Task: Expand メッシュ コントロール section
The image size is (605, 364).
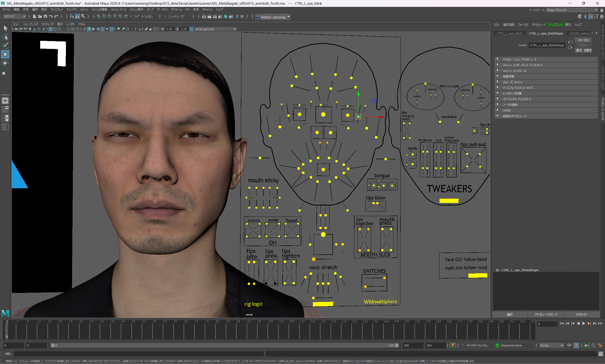Action: point(514,71)
